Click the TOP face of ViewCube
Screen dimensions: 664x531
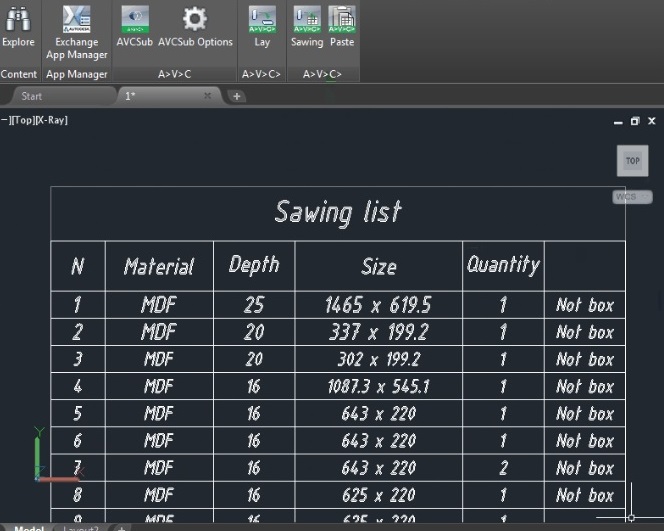pyautogui.click(x=632, y=161)
